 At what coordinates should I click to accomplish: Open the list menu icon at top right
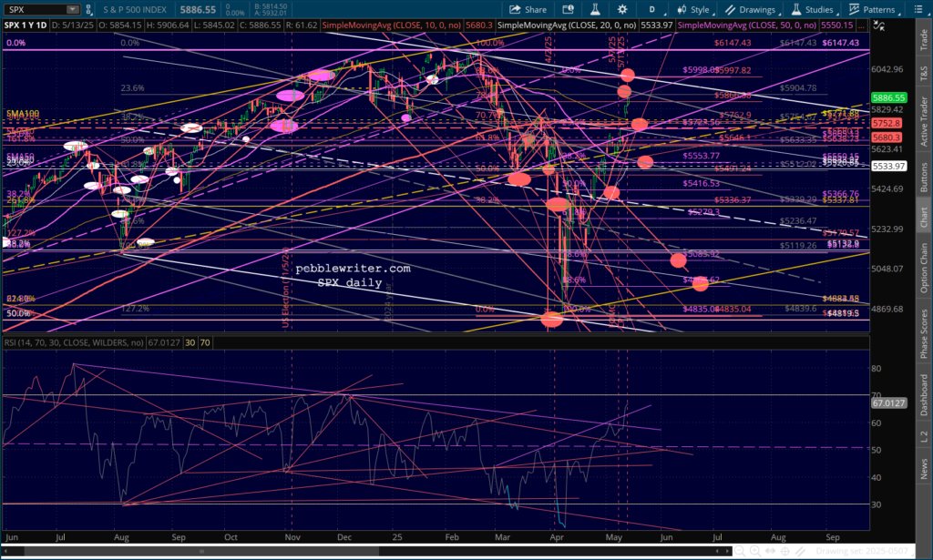(x=919, y=9)
